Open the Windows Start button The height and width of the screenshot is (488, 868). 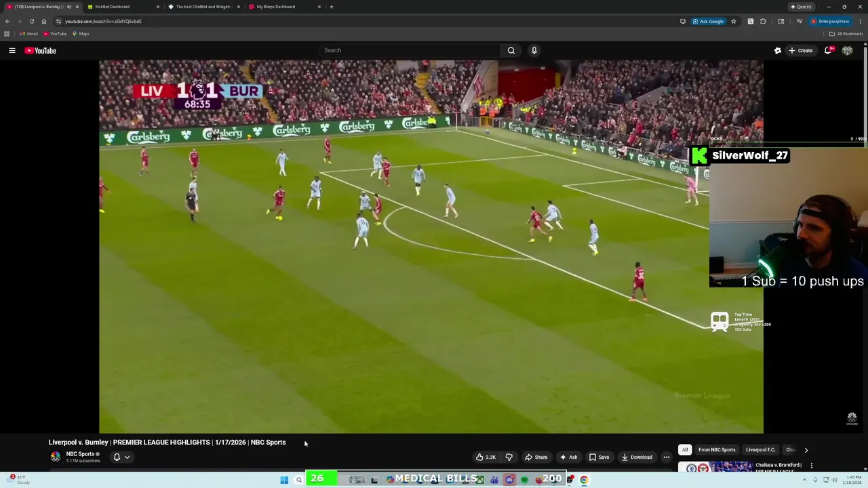coord(284,480)
